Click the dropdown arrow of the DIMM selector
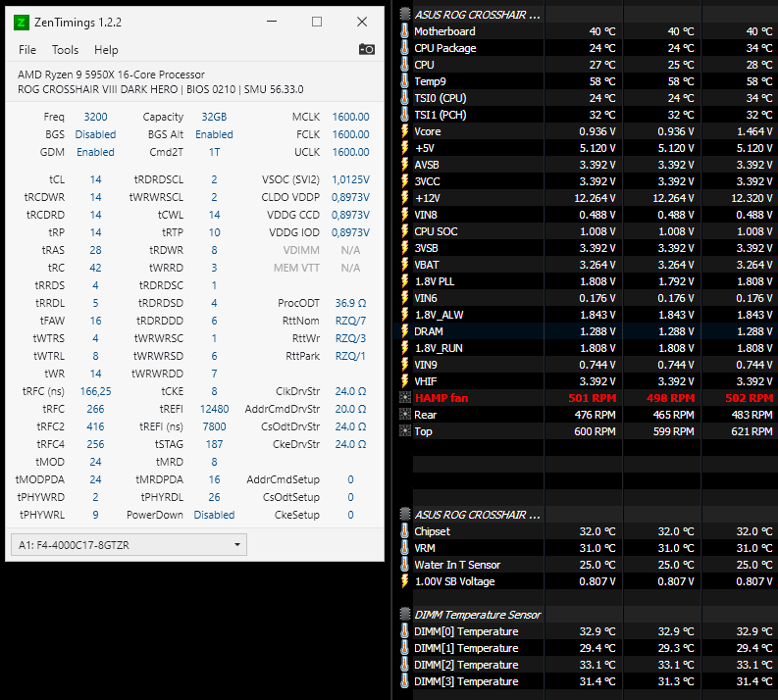 click(237, 545)
